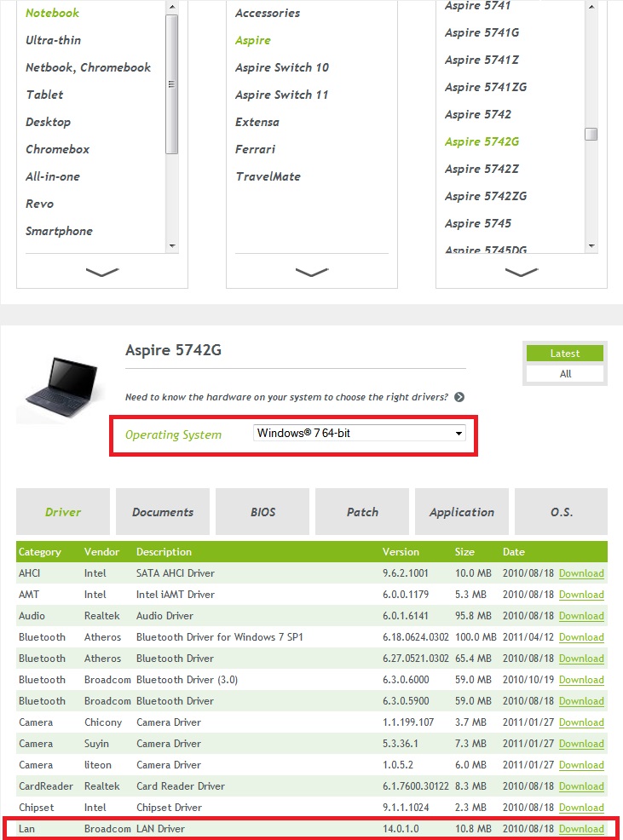Click the down arrow of the model list scrollbar
623x840 pixels.
click(591, 246)
